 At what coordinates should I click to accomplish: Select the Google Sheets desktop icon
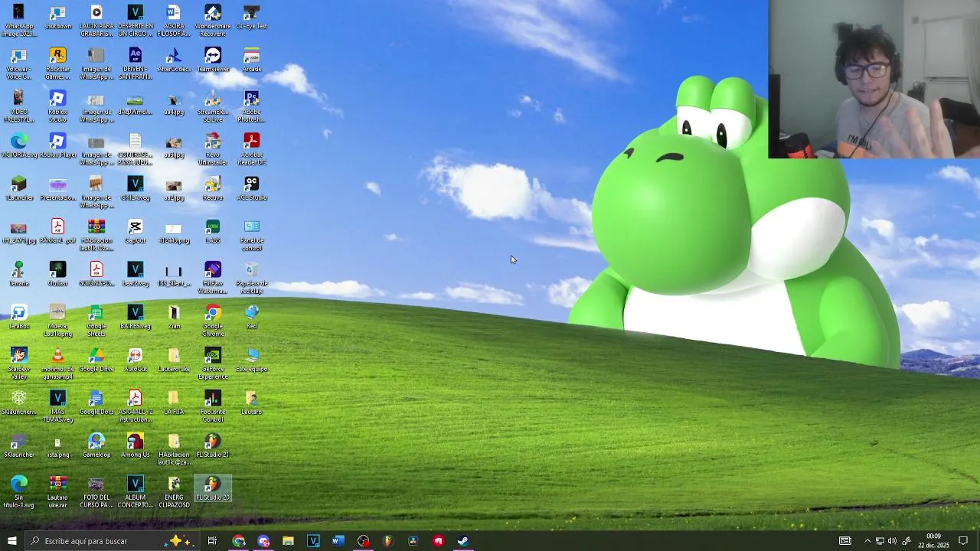coord(96,321)
